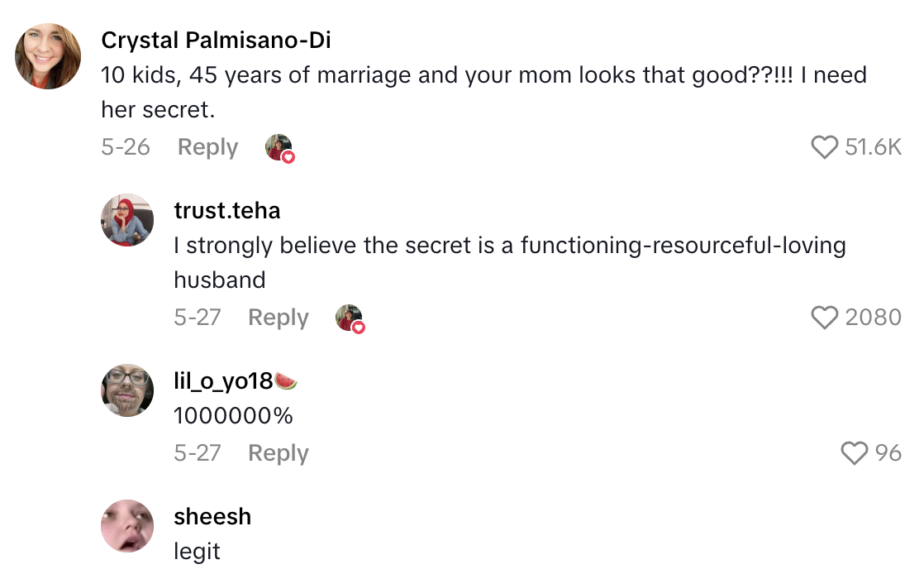Reply to the lil_o_yo18 comment
The height and width of the screenshot is (574, 924).
tap(278, 453)
